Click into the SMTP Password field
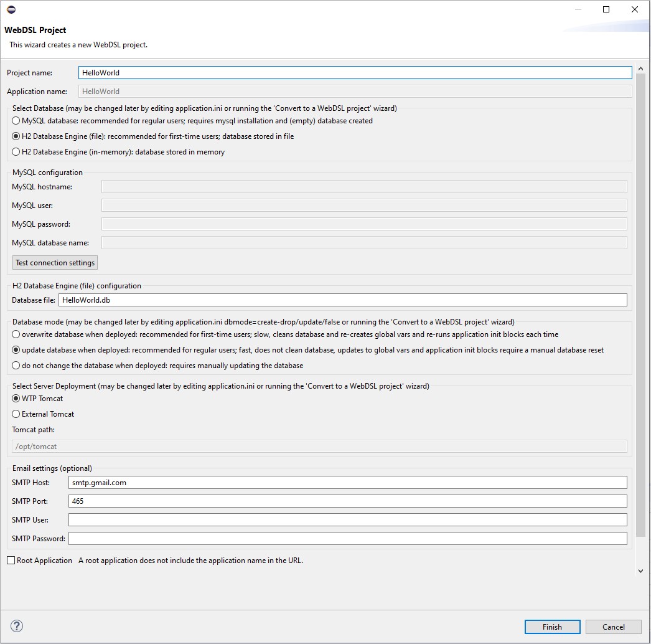The image size is (651, 644). pyautogui.click(x=347, y=539)
